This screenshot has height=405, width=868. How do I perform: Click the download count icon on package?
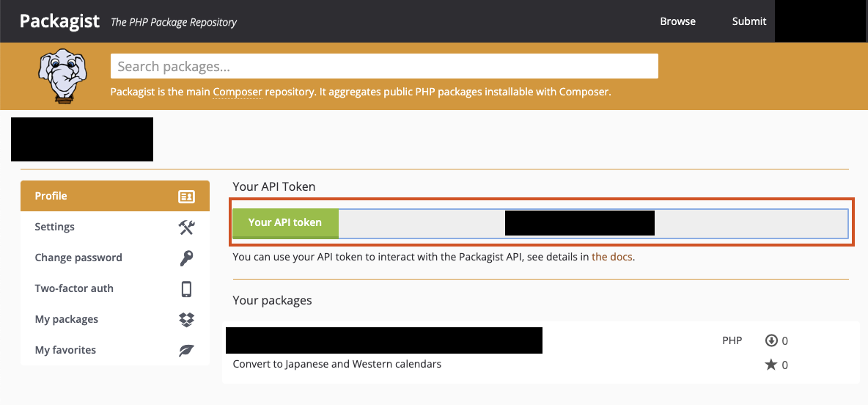[x=771, y=340]
